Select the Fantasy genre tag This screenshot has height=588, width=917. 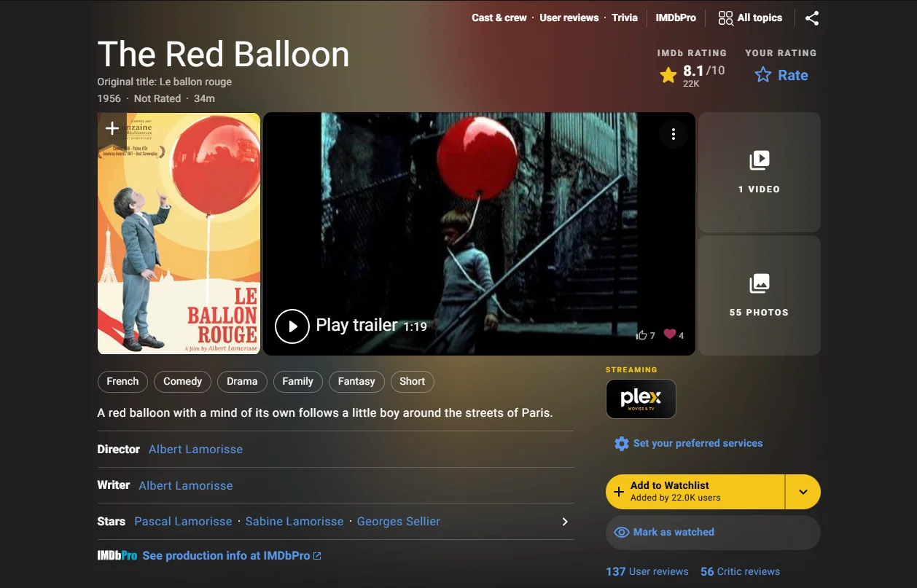(x=356, y=381)
